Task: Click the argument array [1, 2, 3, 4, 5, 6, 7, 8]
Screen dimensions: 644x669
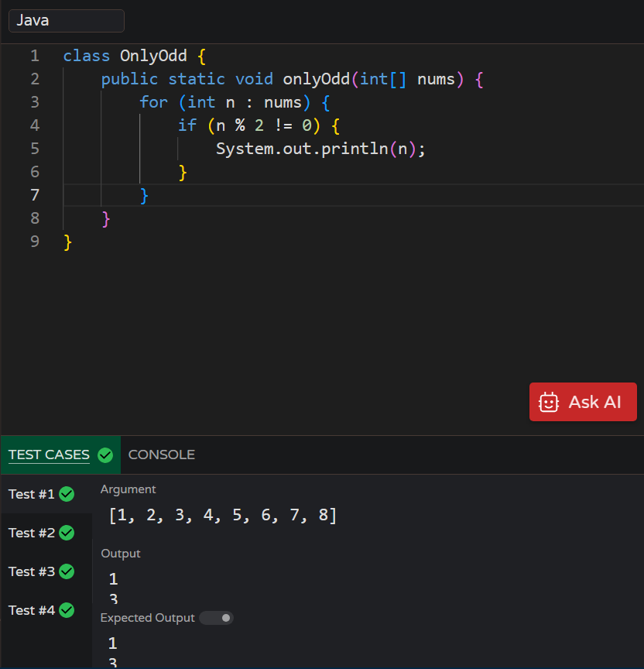Action: click(x=222, y=514)
